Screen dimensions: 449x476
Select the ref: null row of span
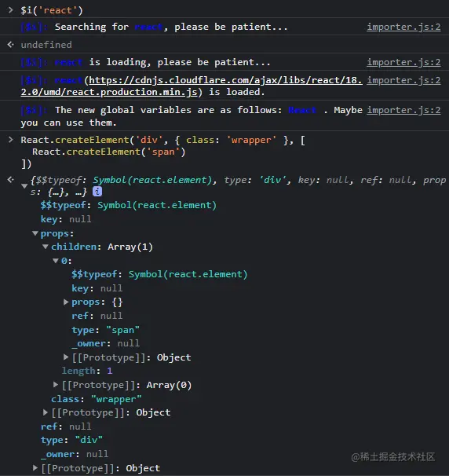pos(97,316)
